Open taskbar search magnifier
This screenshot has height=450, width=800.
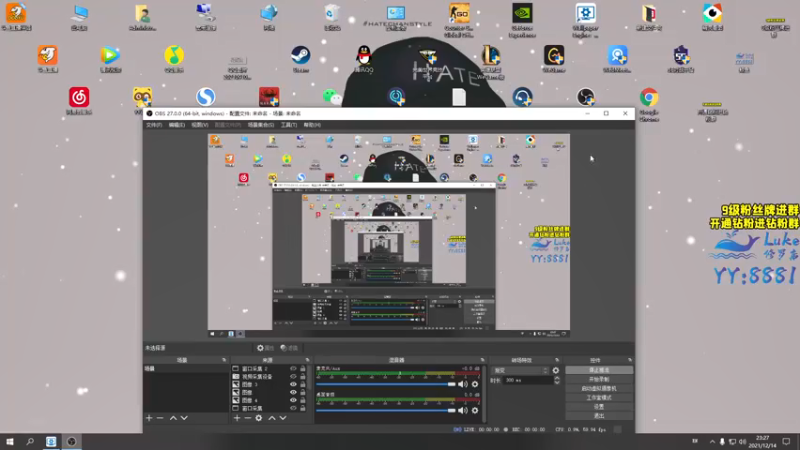pos(30,442)
